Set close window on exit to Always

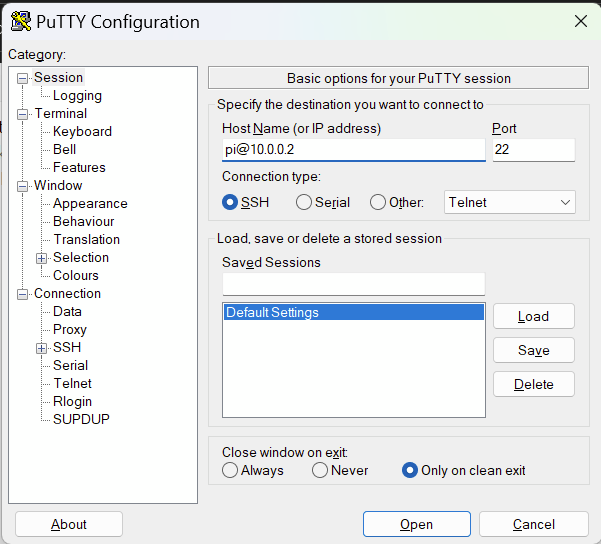[x=230, y=470]
